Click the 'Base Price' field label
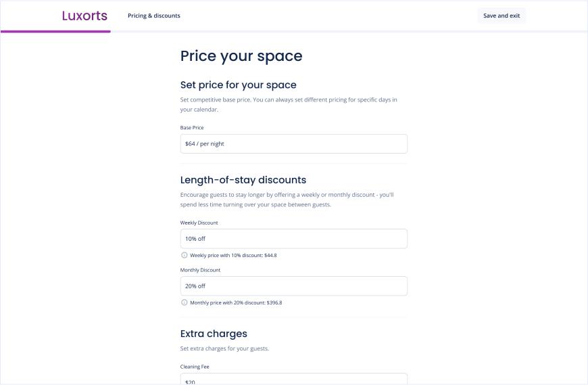Viewport: 588px width, 385px height. pos(192,128)
